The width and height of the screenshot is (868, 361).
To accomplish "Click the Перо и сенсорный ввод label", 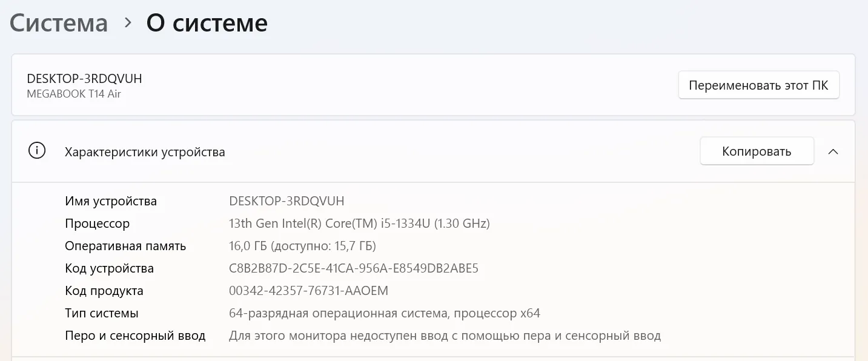I will click(x=135, y=336).
